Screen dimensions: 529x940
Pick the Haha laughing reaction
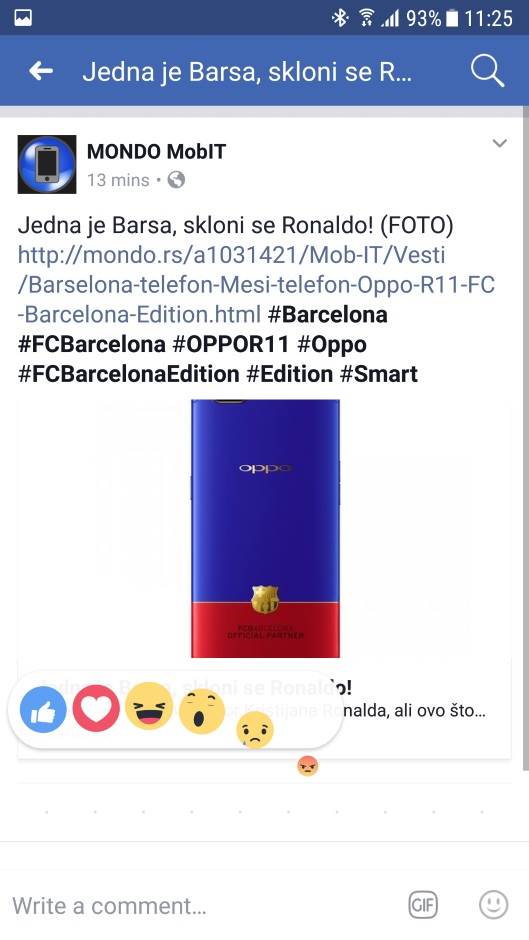pyautogui.click(x=149, y=706)
